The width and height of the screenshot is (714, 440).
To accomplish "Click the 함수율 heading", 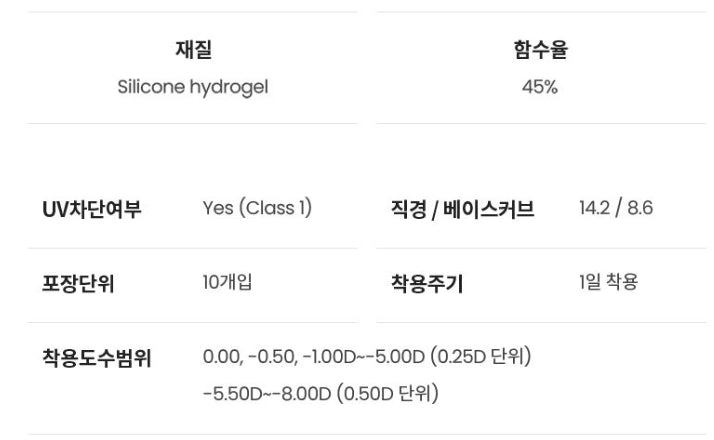I will (x=540, y=49).
